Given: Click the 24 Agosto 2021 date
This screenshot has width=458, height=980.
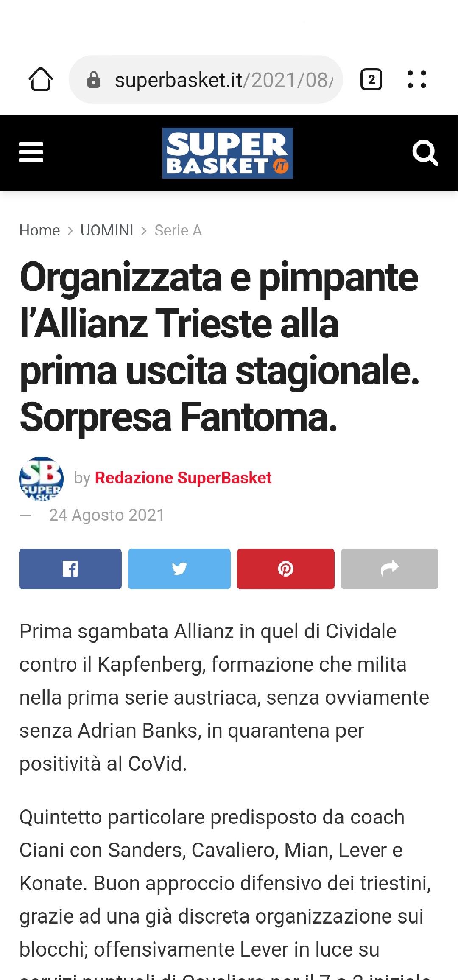Looking at the screenshot, I should (x=107, y=515).
